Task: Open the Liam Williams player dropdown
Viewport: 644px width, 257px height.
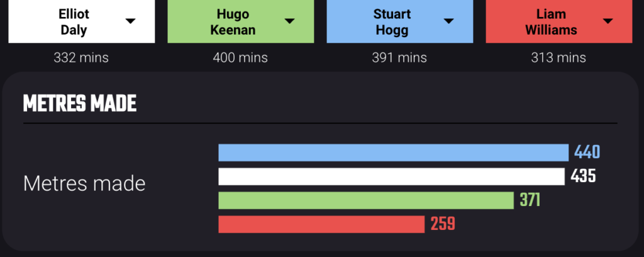Action: tap(559, 21)
